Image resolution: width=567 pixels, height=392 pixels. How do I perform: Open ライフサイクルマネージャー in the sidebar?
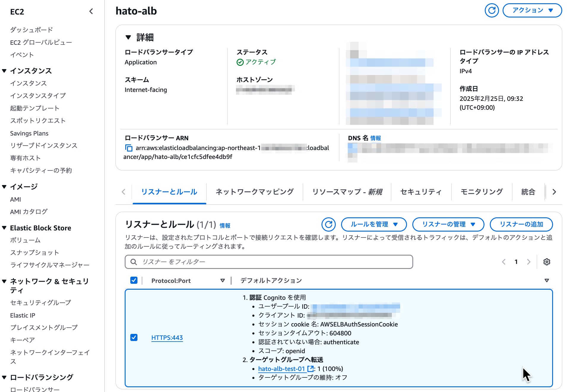[x=50, y=265]
